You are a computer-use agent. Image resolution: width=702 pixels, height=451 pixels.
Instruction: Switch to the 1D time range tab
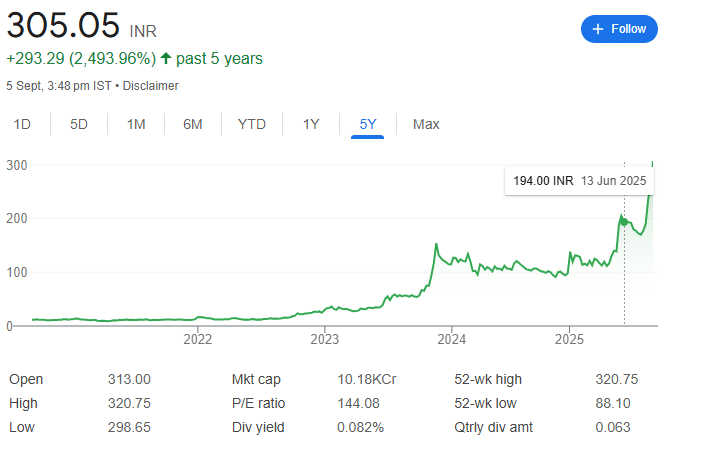22,124
